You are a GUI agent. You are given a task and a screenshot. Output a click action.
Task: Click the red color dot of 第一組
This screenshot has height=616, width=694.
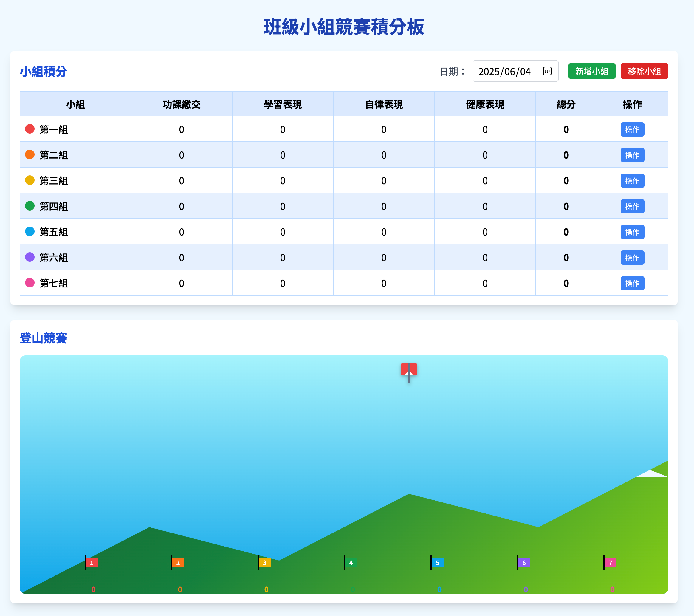click(x=30, y=129)
